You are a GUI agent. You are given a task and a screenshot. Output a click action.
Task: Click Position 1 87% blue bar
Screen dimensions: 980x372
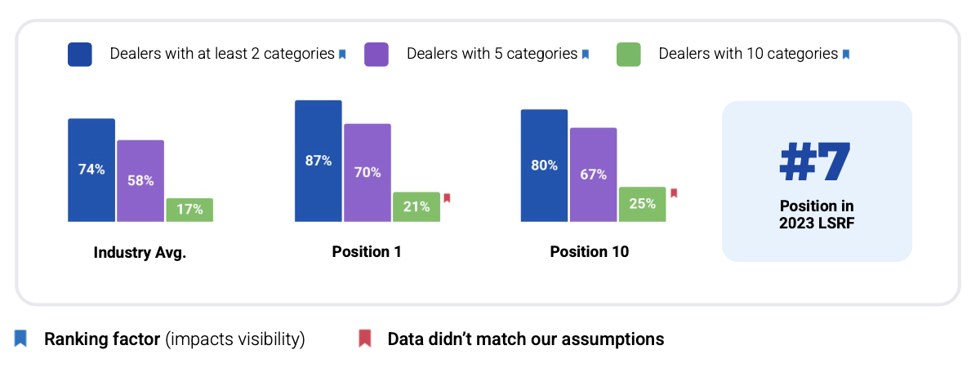[x=318, y=161]
